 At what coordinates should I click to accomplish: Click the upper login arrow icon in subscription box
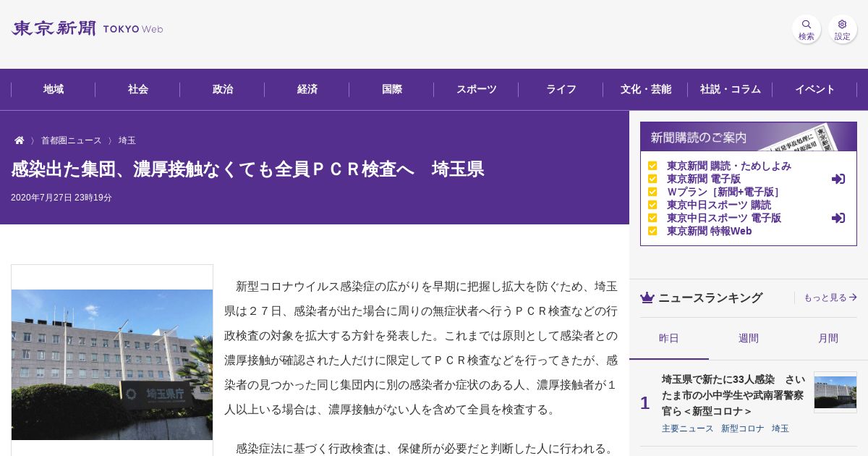point(838,179)
